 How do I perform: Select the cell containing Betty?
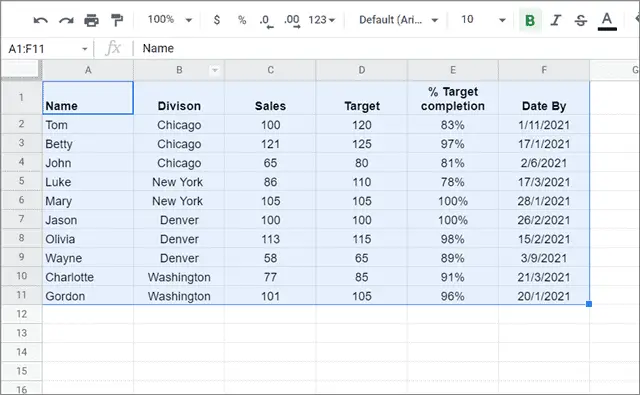pos(88,144)
